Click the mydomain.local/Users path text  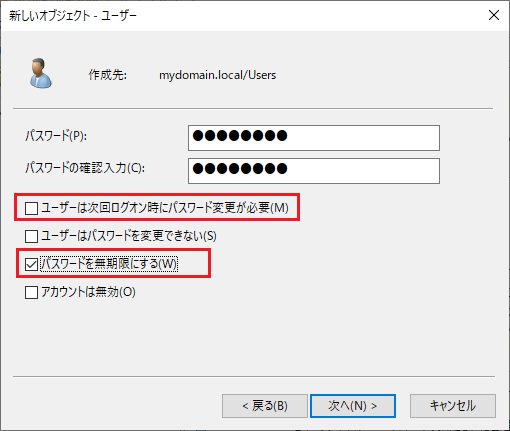217,75
